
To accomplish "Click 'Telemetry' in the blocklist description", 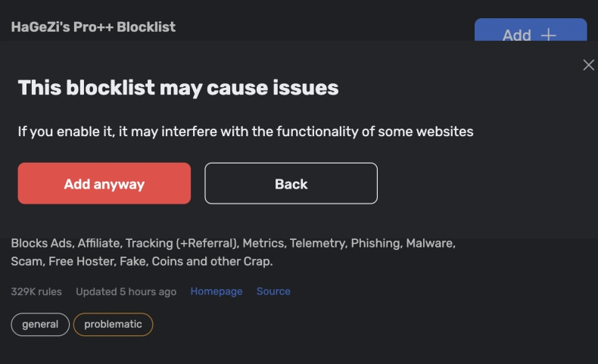I will pos(313,244).
